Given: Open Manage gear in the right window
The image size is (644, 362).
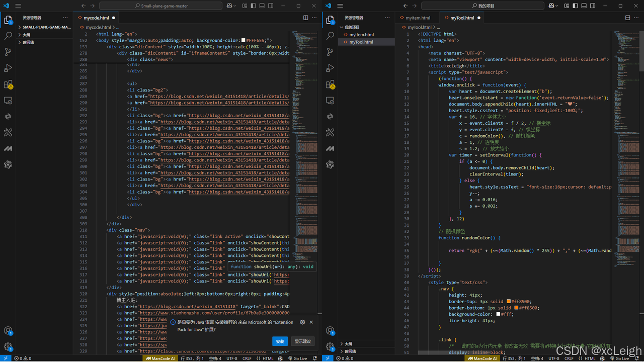Looking at the screenshot, I should coord(330,347).
